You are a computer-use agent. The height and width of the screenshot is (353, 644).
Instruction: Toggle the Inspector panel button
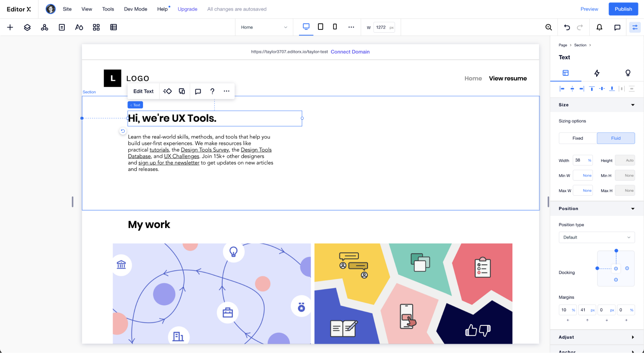pyautogui.click(x=635, y=27)
